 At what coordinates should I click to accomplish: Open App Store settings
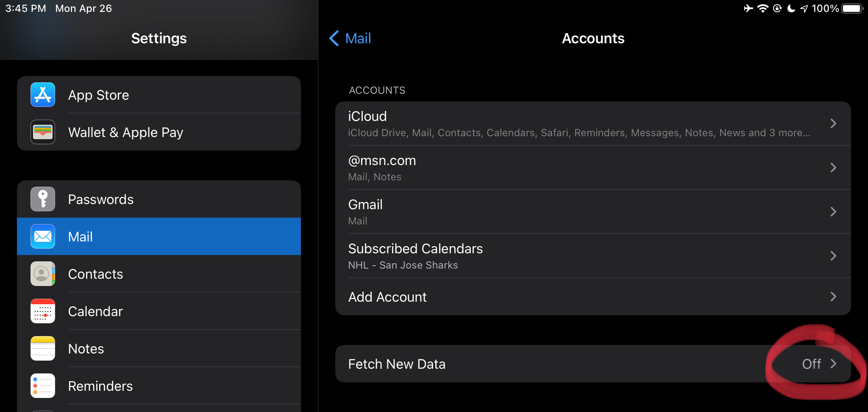[x=159, y=95]
